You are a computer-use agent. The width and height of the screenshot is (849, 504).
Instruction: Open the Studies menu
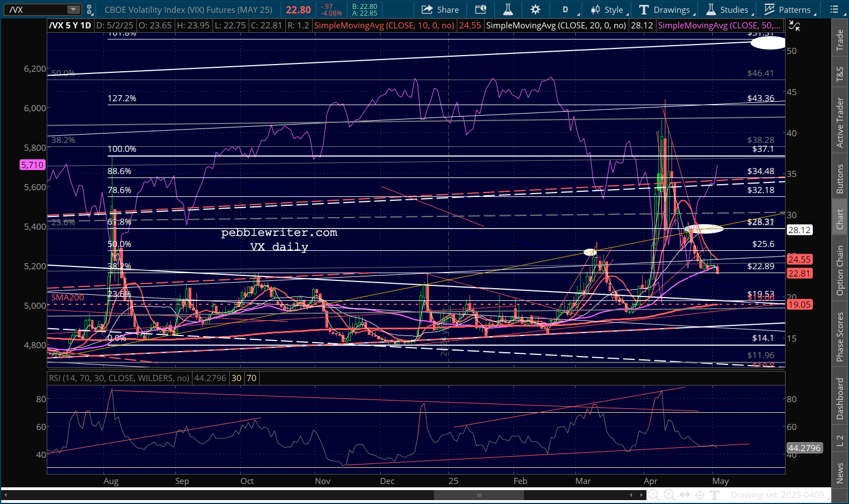pos(729,9)
